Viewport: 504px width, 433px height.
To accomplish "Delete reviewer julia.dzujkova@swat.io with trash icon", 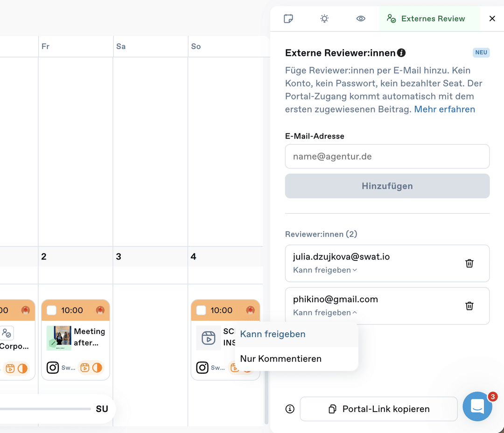I will 469,263.
